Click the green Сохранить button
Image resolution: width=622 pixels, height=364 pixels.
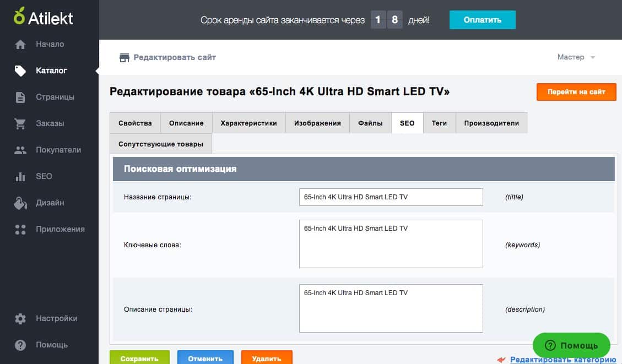(x=139, y=358)
